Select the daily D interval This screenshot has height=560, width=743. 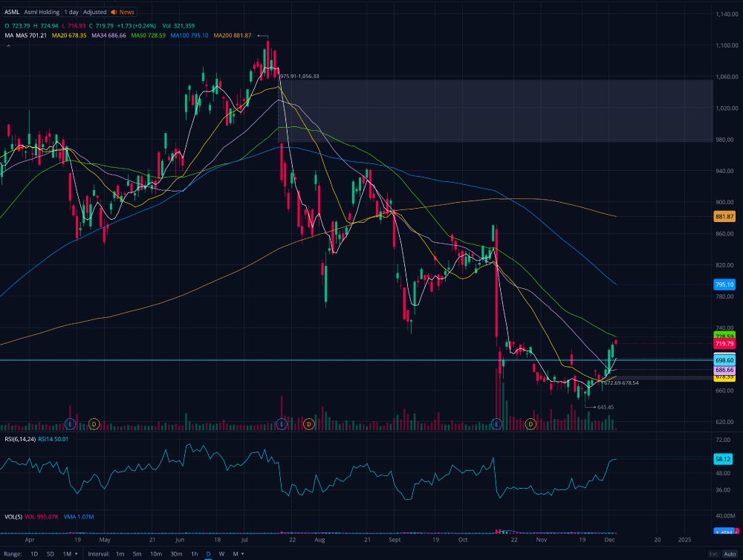click(x=208, y=554)
